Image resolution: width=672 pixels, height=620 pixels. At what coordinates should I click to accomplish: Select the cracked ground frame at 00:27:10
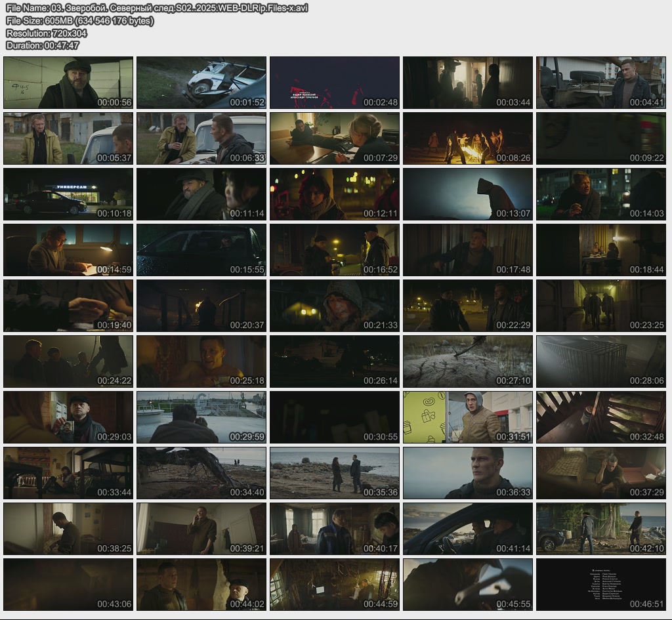point(468,362)
